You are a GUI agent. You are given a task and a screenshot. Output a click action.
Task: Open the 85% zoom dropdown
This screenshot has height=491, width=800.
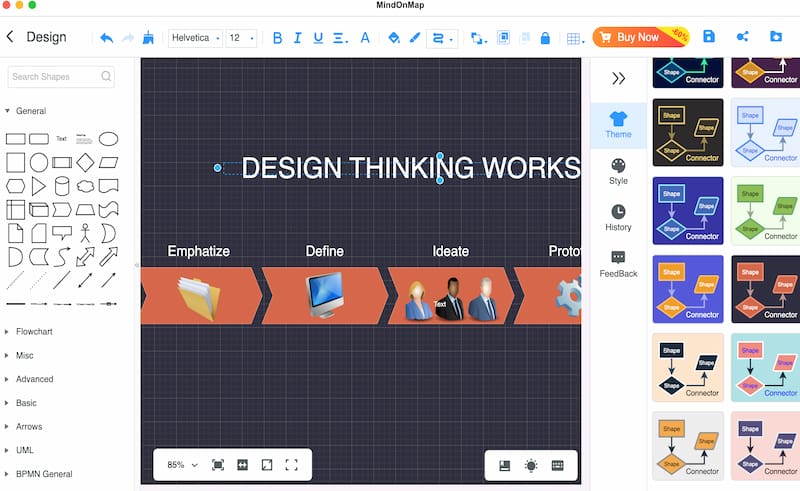point(182,465)
